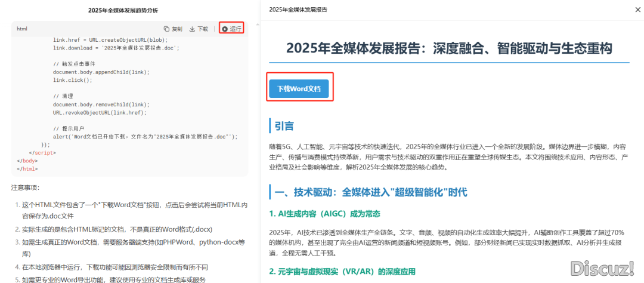Download the html code block
Screen dimensions: 644x283
199,29
